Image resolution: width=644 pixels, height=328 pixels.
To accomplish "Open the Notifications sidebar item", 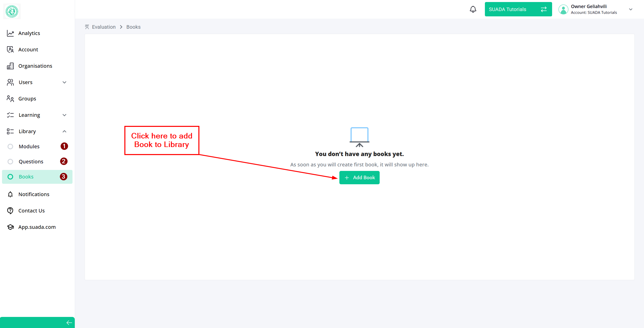I will 34,194.
